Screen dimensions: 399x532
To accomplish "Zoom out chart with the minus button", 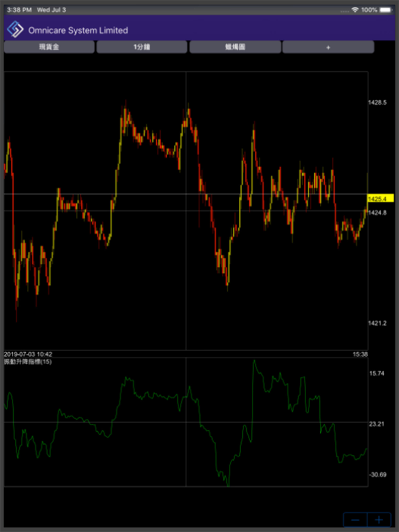I will point(355,520).
